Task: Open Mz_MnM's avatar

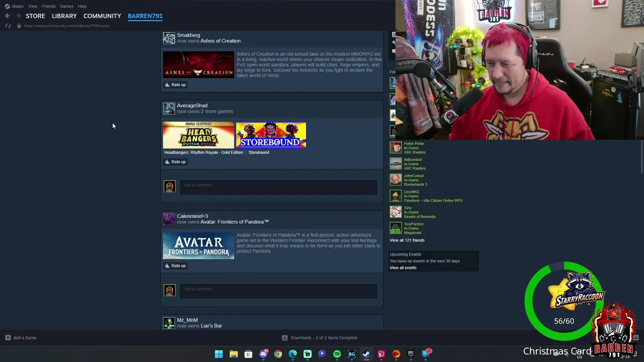Action: [x=169, y=323]
